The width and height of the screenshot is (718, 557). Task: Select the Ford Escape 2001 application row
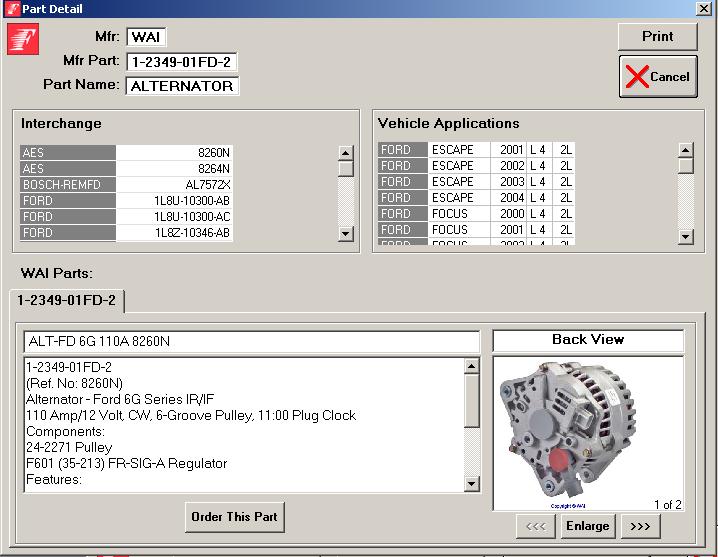(476, 150)
